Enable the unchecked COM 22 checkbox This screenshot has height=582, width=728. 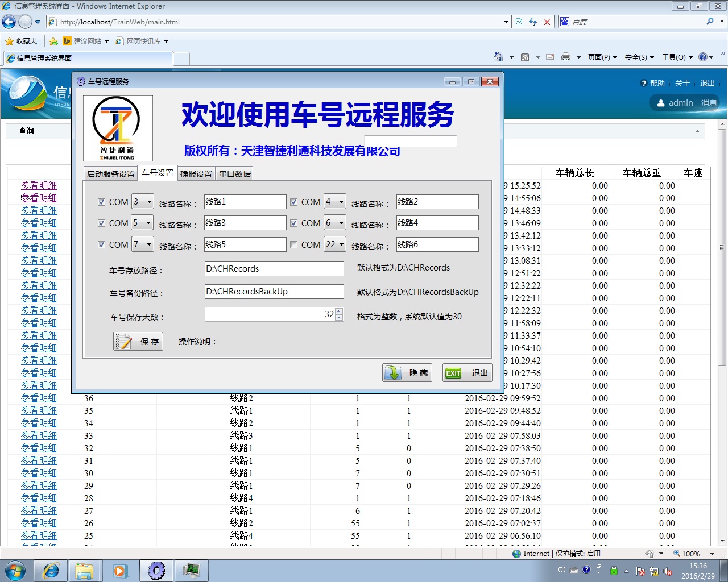(293, 245)
